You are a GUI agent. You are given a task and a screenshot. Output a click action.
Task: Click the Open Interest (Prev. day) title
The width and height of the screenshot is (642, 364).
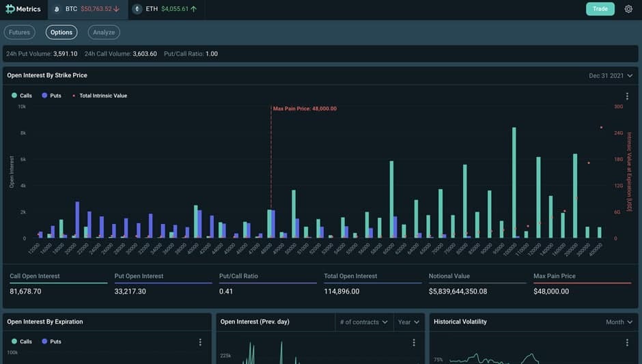(x=255, y=322)
